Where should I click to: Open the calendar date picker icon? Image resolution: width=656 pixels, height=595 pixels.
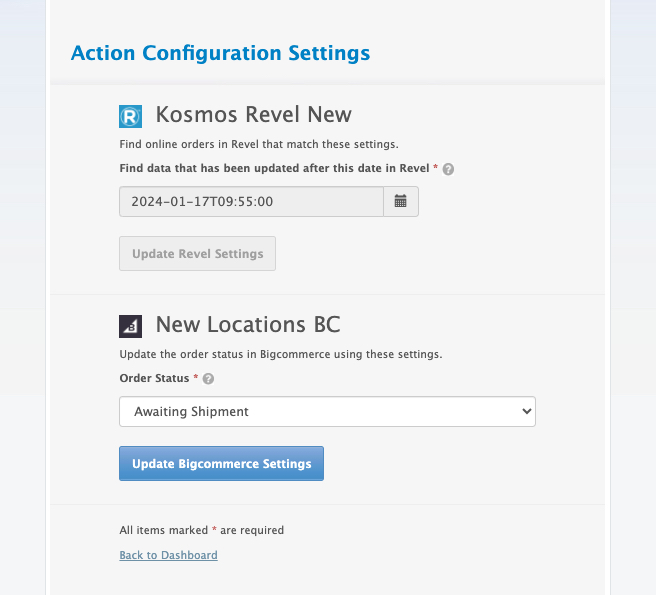401,201
